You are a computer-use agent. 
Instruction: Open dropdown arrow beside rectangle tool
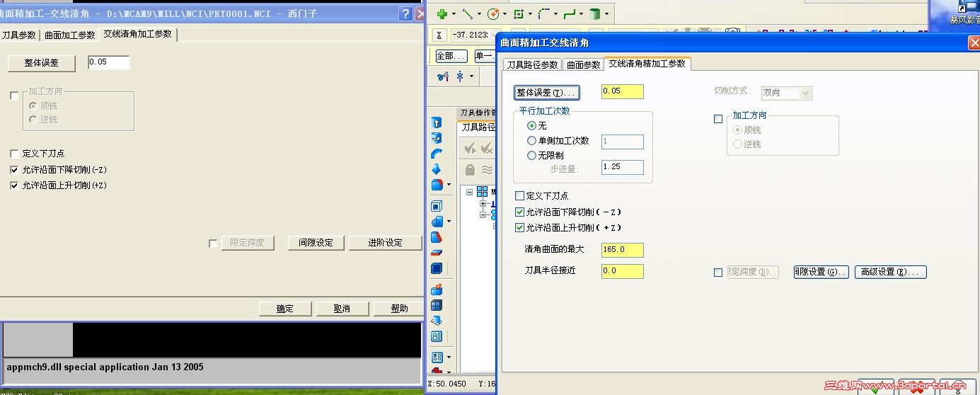pyautogui.click(x=530, y=14)
